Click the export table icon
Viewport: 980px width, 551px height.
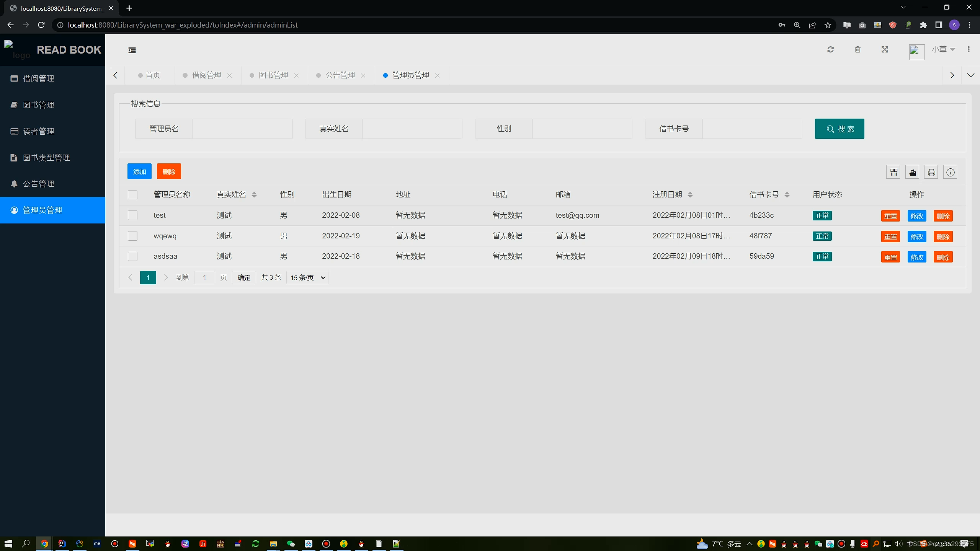[x=913, y=172]
